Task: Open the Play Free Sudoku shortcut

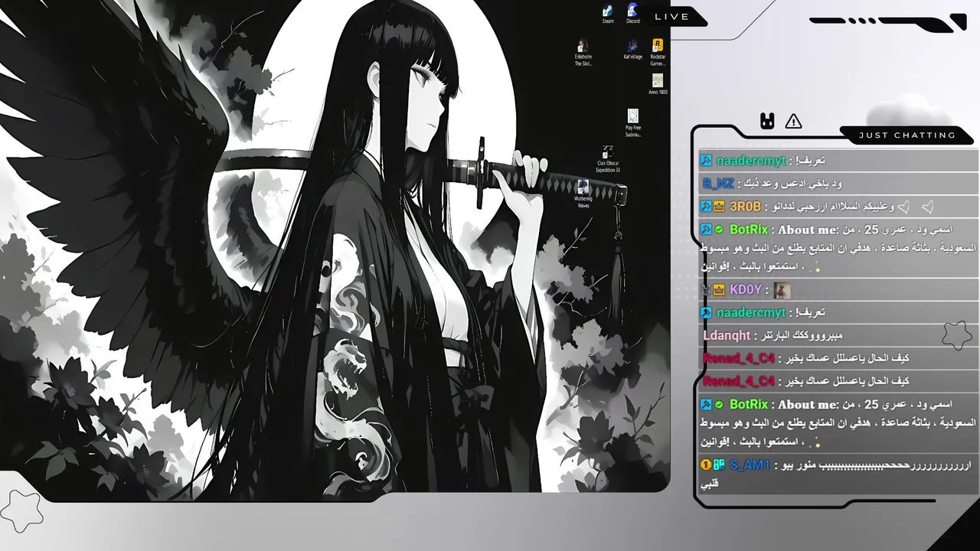Action: point(633,123)
